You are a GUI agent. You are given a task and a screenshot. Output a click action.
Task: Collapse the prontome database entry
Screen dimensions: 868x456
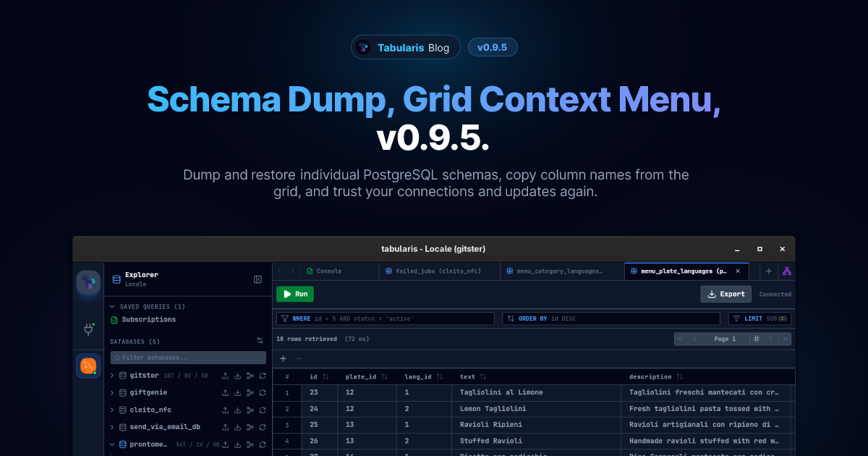111,444
